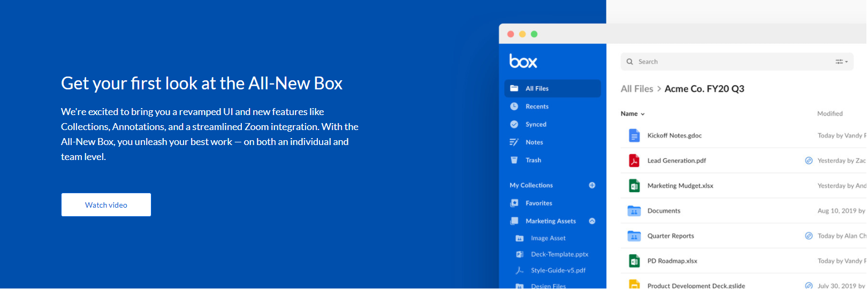Open the search filter options dropdown
The width and height of the screenshot is (868, 289).
point(841,62)
